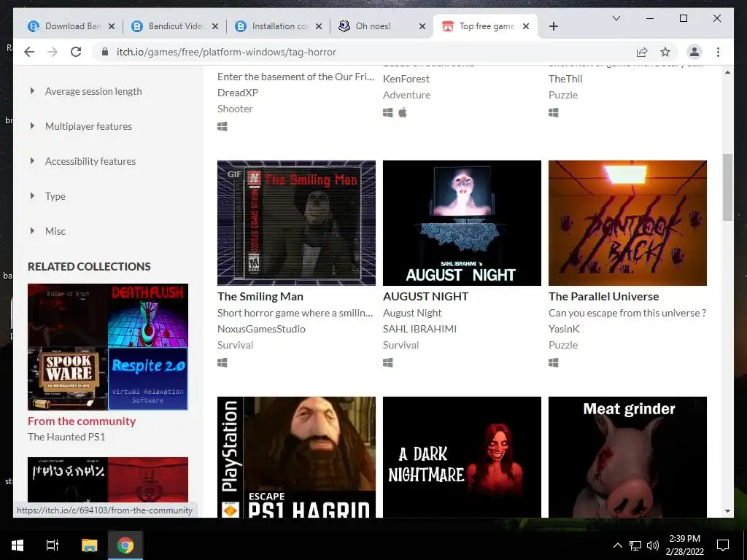The height and width of the screenshot is (560, 747).
Task: Open The Smiling Man cover thumbnail
Action: (296, 223)
